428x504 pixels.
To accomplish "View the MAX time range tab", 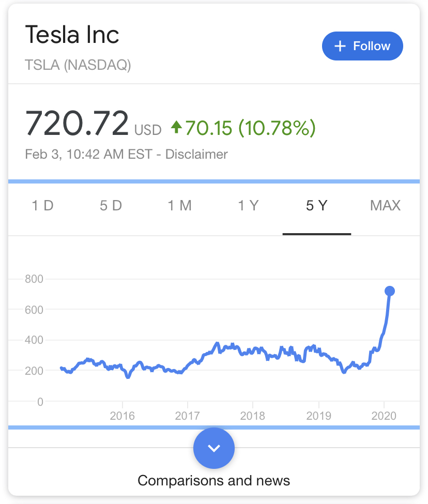I will click(x=385, y=206).
